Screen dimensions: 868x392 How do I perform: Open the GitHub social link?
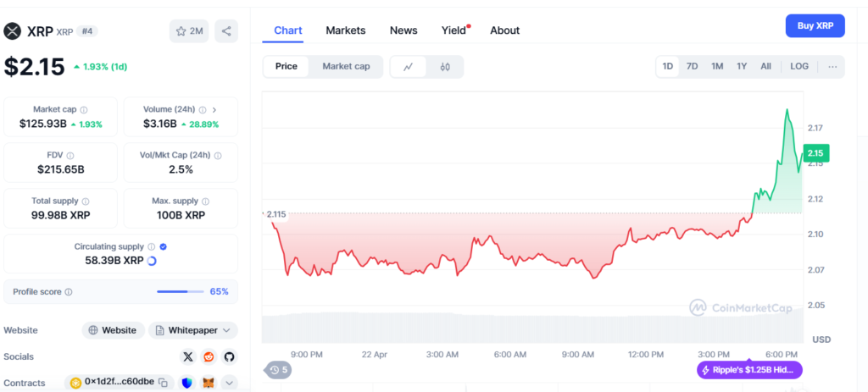coord(229,356)
